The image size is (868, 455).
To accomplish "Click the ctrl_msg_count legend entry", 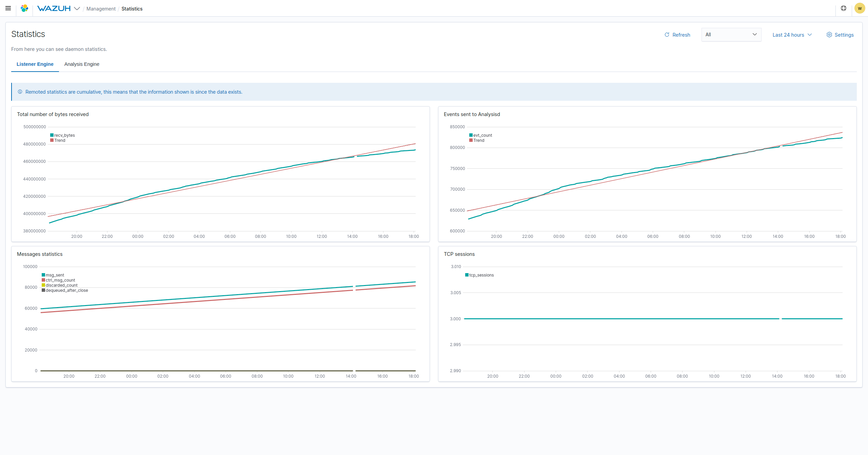I will (x=58, y=280).
